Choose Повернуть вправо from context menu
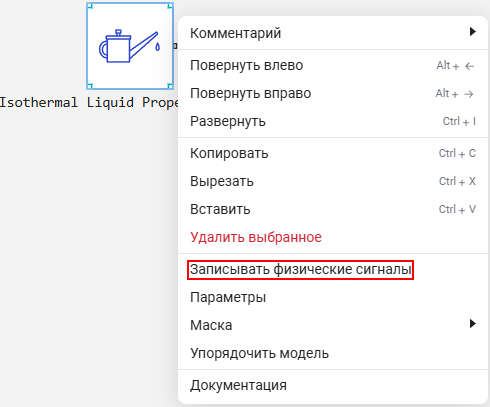Screen dimensions: 490x407 (333, 93)
